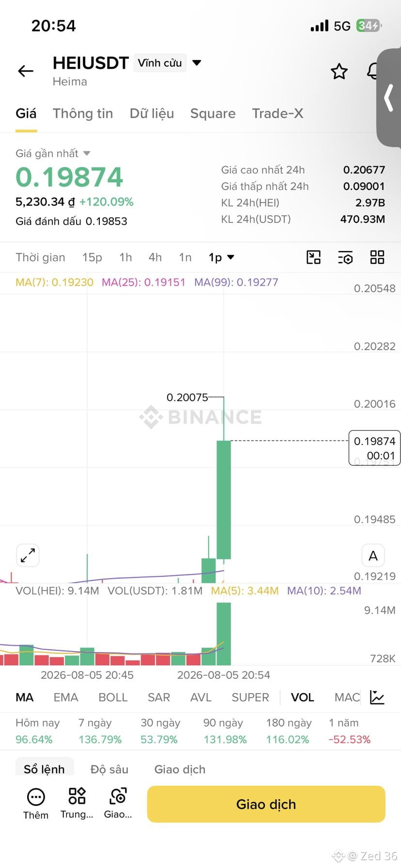Open the 1p timeframe dropdown
This screenshot has width=401, height=868.
tap(221, 257)
